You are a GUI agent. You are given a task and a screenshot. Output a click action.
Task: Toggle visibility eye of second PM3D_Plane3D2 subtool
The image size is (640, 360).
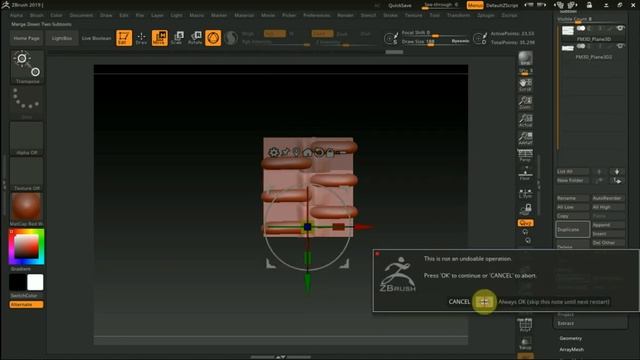[620, 46]
